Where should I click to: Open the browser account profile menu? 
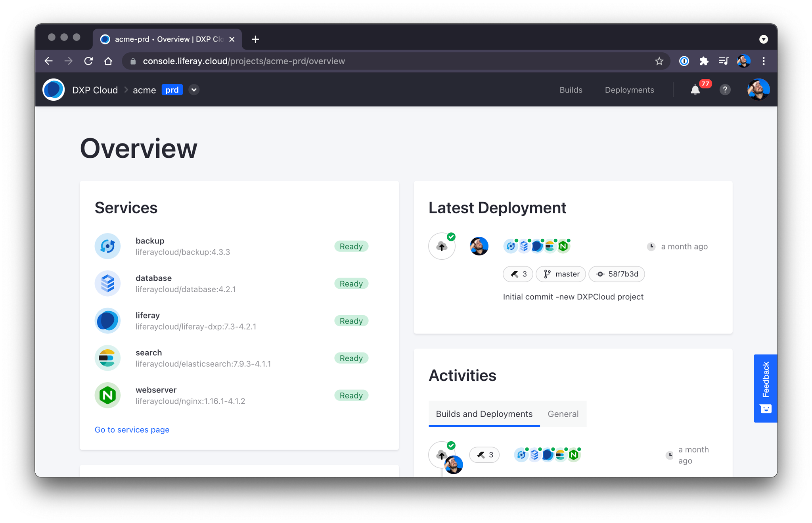(743, 61)
